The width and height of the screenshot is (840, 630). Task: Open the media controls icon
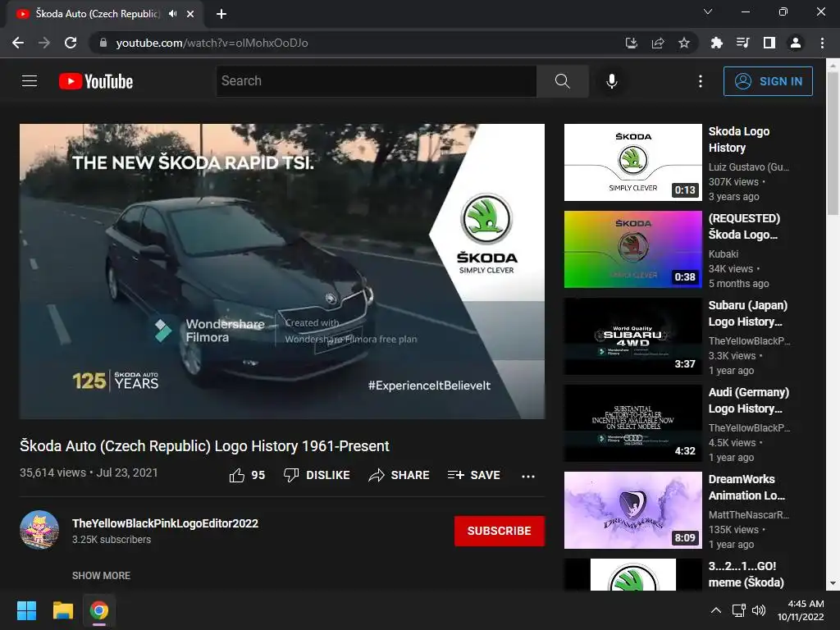click(x=742, y=43)
